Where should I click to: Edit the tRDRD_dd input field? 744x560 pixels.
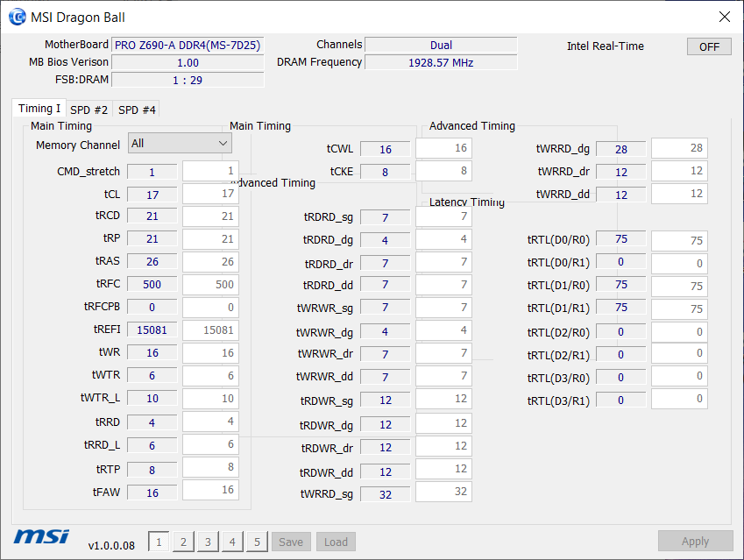click(443, 285)
